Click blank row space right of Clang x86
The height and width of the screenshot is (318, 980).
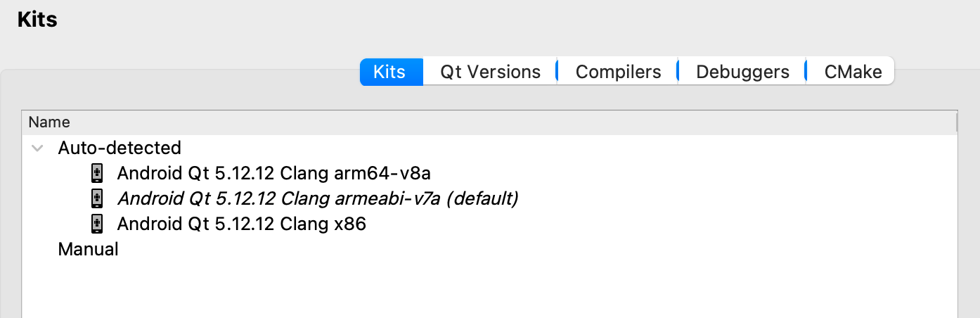tap(661, 224)
